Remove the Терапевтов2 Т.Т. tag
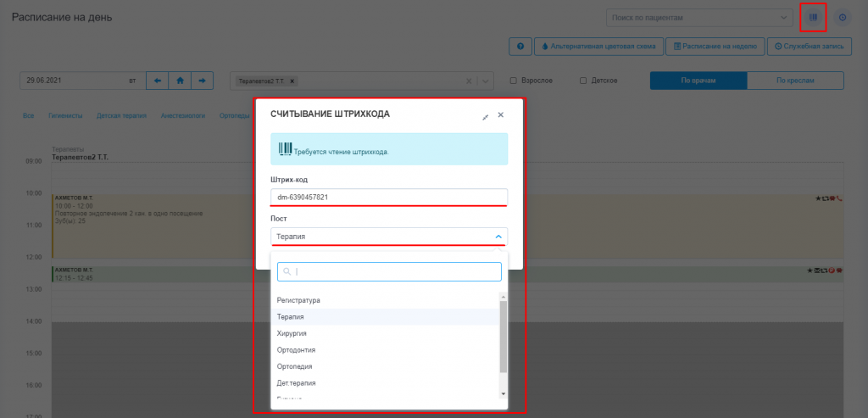 [x=292, y=81]
